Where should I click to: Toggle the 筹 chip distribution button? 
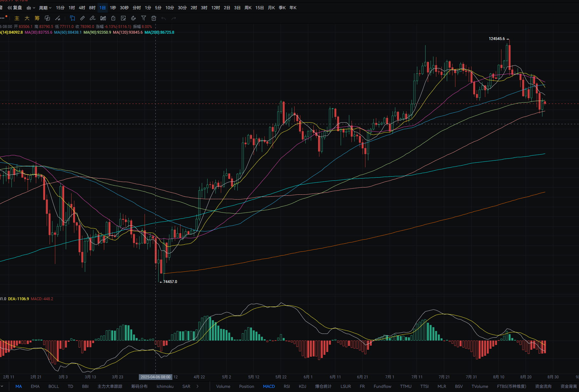click(x=37, y=18)
